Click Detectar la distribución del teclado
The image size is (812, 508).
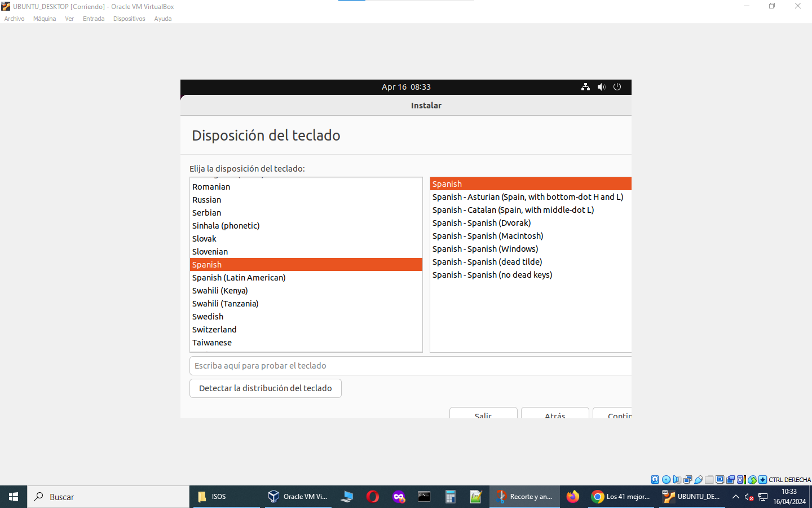[x=266, y=388]
